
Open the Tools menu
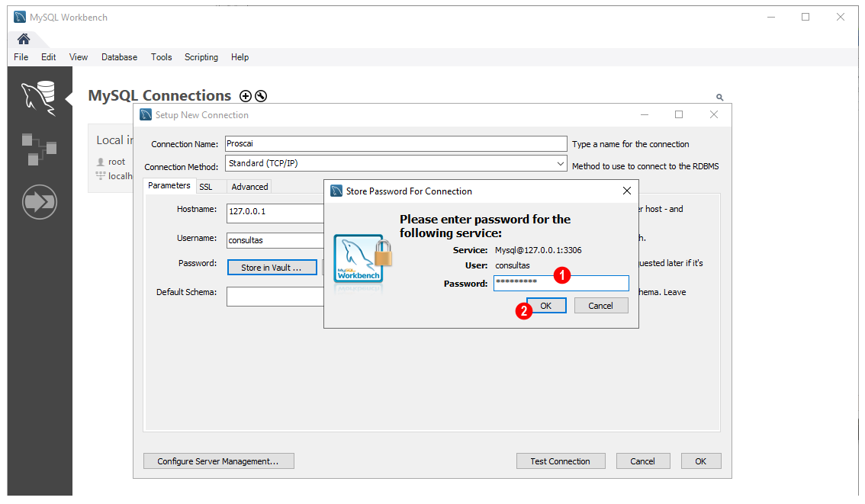click(x=161, y=57)
